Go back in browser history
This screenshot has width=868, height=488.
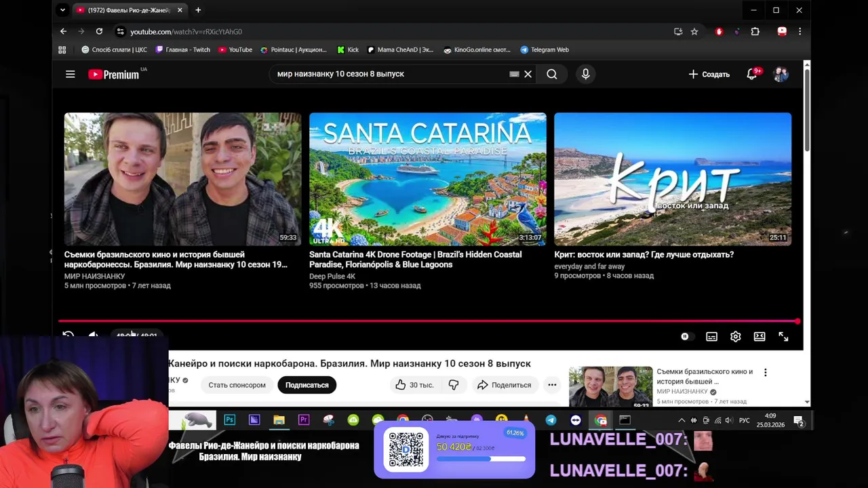click(63, 31)
